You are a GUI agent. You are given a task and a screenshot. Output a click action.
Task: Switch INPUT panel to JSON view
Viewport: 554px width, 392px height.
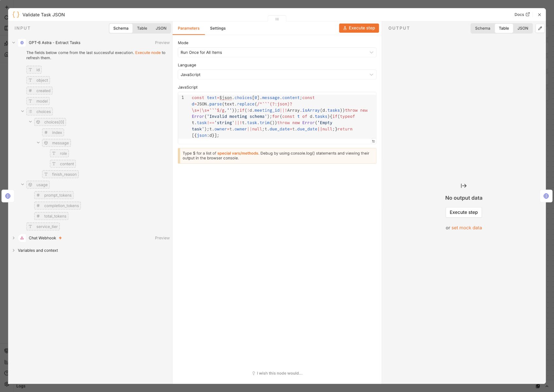click(x=161, y=28)
